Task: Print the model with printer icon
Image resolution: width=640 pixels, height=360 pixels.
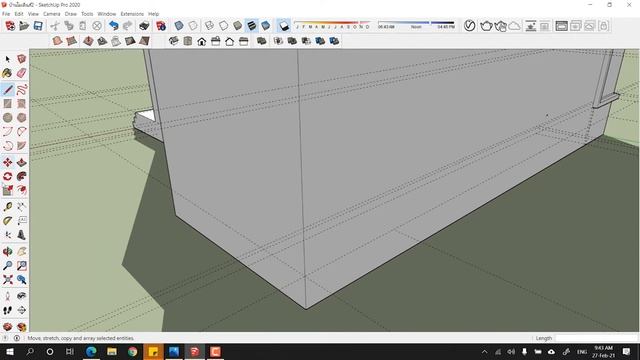Action: (144, 26)
